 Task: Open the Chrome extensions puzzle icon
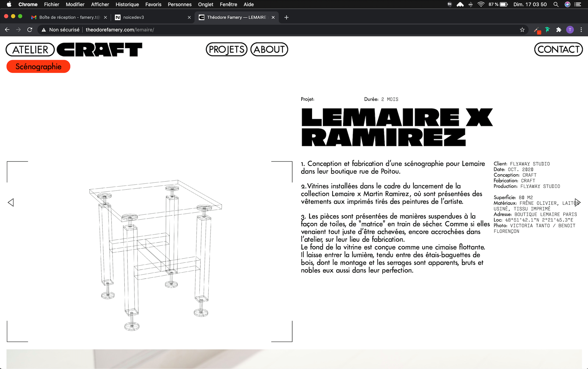coord(559,30)
